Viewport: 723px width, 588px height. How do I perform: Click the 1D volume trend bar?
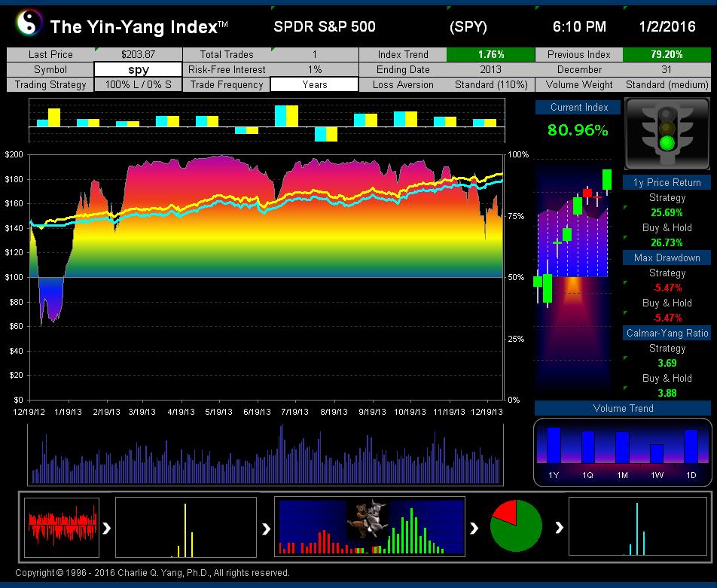(x=691, y=446)
